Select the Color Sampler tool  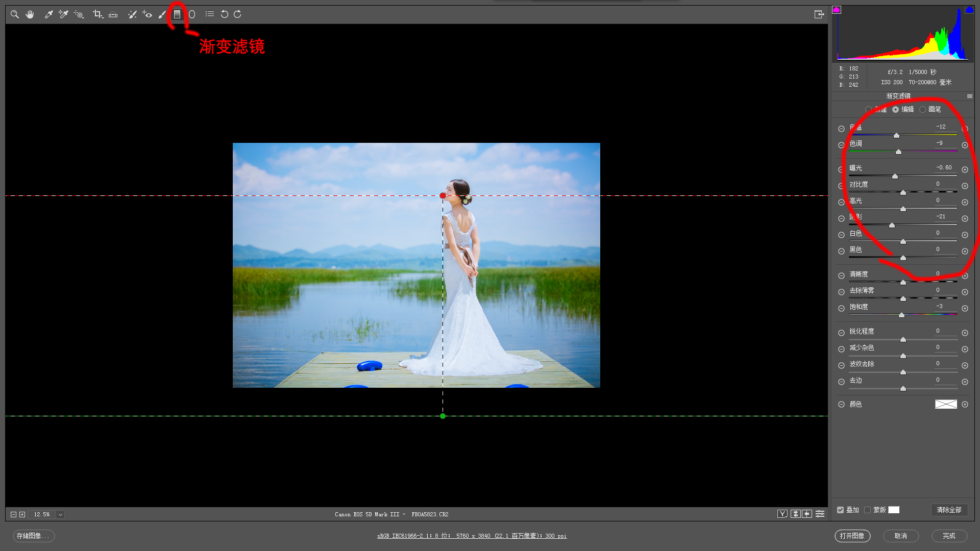63,14
